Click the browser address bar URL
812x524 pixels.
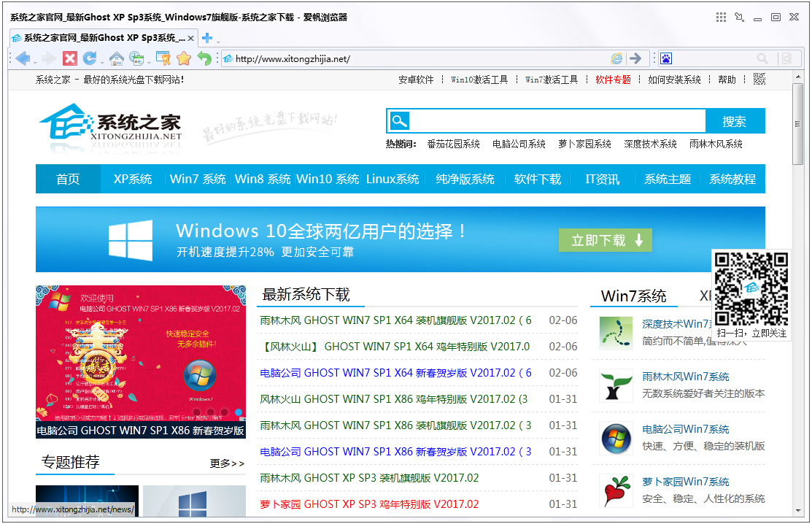[x=293, y=59]
